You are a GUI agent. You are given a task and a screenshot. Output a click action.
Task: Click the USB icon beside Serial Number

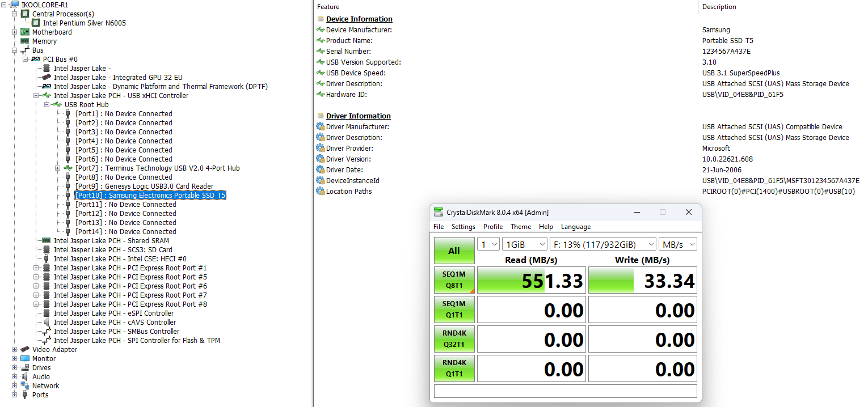321,52
